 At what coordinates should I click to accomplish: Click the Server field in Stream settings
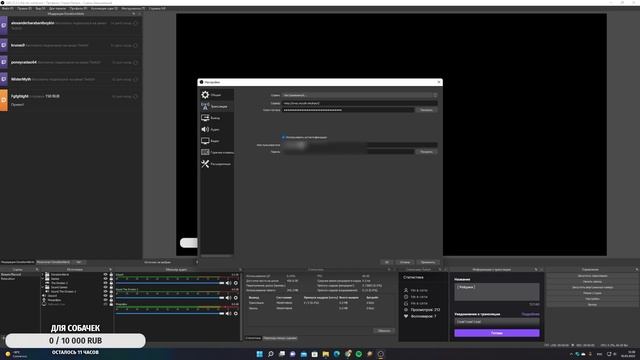[x=360, y=103]
